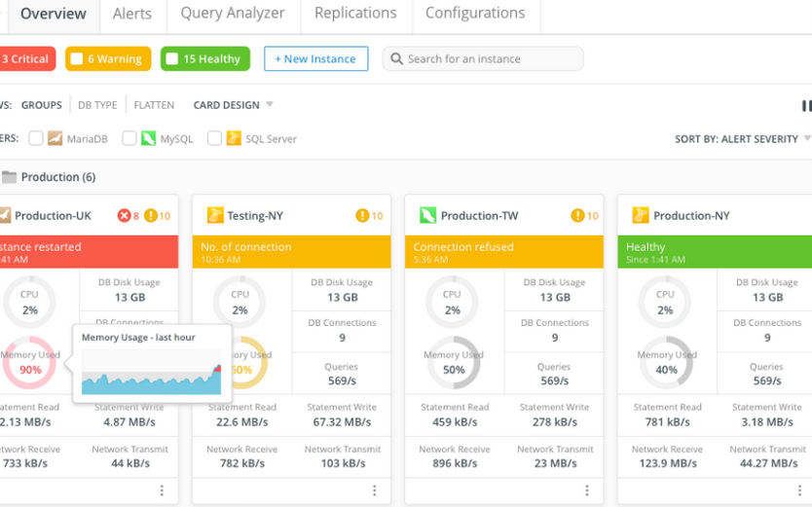Click the Production-TW Memory Used 50% gauge
This screenshot has width=812, height=507.
pos(453,363)
